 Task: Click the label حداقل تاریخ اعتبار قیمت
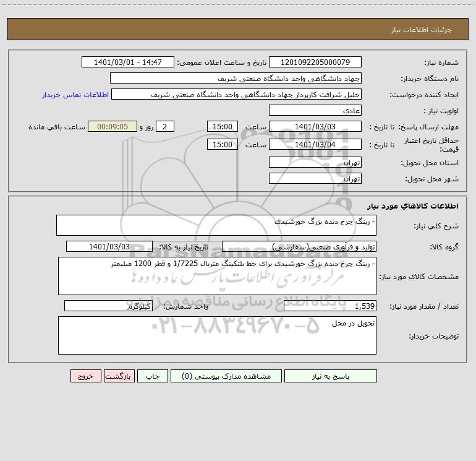click(431, 145)
